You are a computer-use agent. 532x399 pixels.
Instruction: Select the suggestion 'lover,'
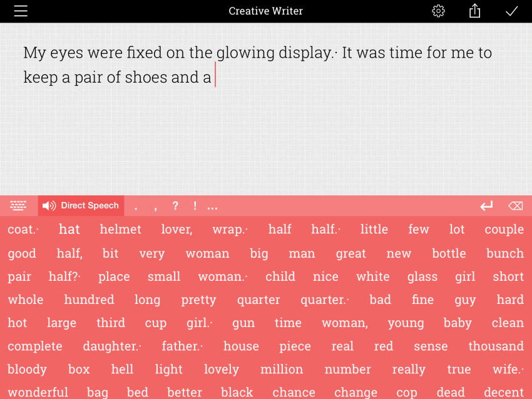[176, 230]
